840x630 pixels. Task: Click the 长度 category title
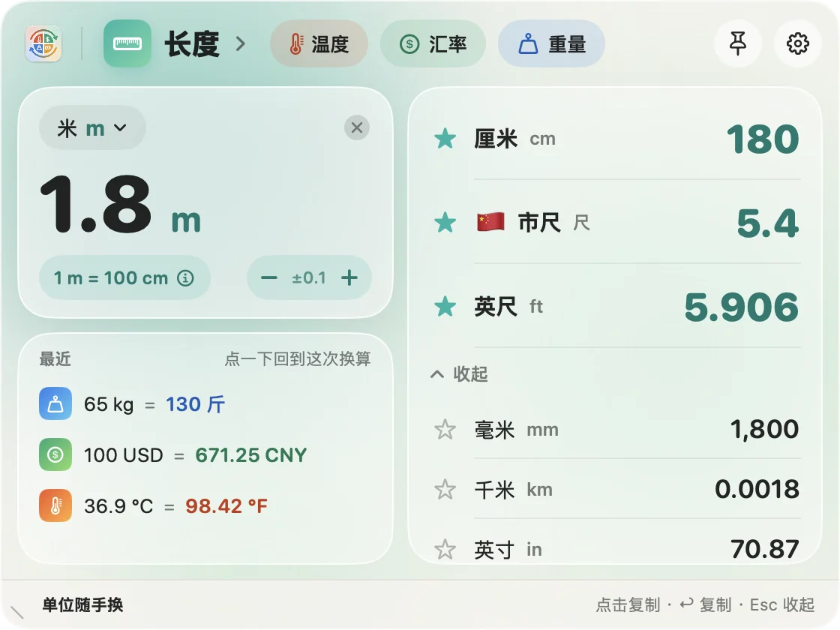(192, 44)
